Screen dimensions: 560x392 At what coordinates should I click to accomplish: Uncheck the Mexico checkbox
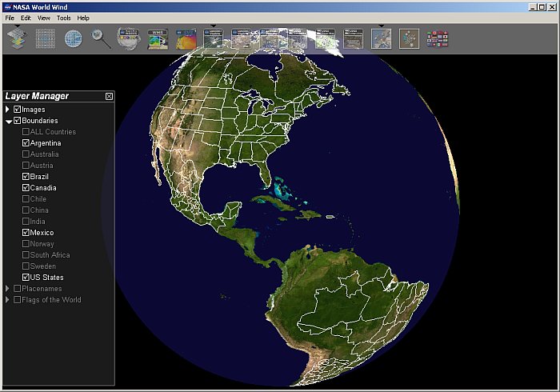[x=26, y=233]
